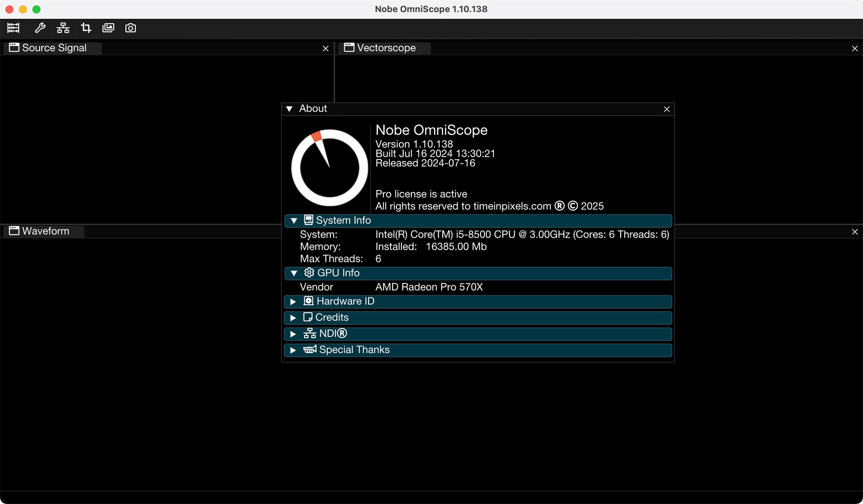
Task: Click the Released 2024-07-16 line
Action: tap(425, 163)
